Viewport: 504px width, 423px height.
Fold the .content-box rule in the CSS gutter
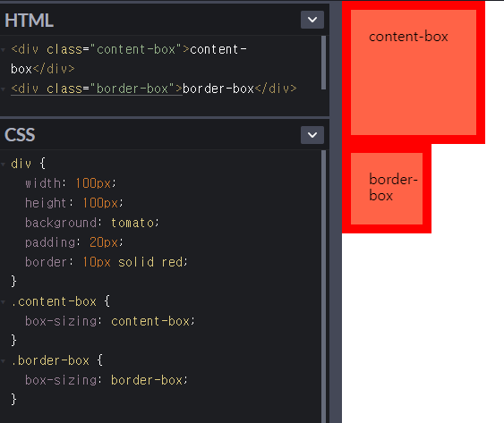pyautogui.click(x=4, y=302)
